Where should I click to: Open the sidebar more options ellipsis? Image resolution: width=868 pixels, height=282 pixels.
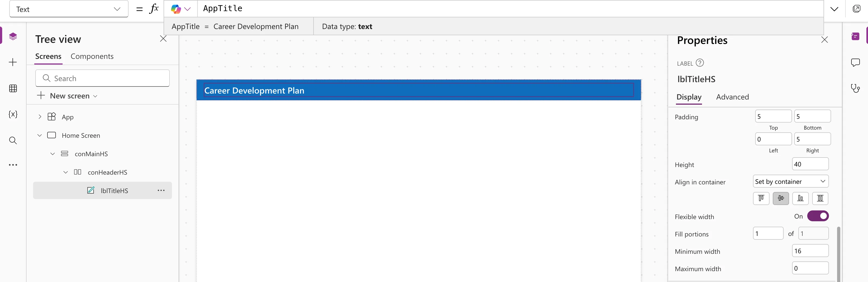click(x=13, y=165)
